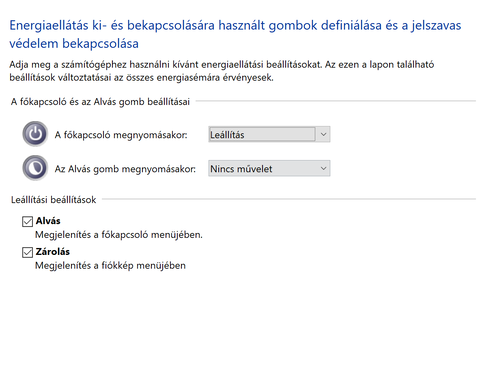480x385 pixels.
Task: Click the power button icon
Action: (35, 134)
